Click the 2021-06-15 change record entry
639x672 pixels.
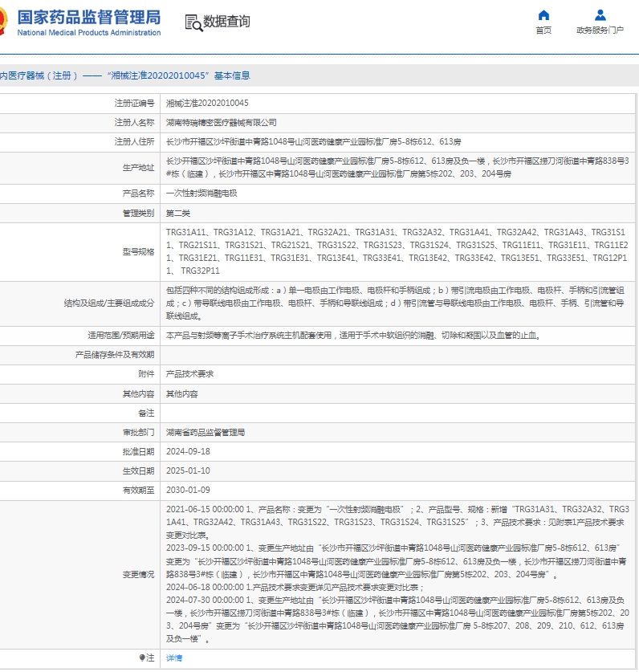point(397,523)
